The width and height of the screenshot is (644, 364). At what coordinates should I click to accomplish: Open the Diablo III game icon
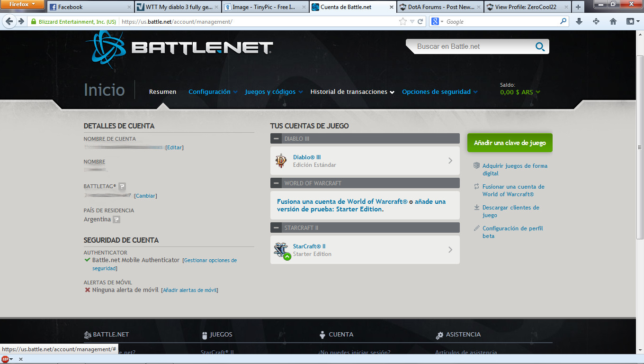click(281, 161)
